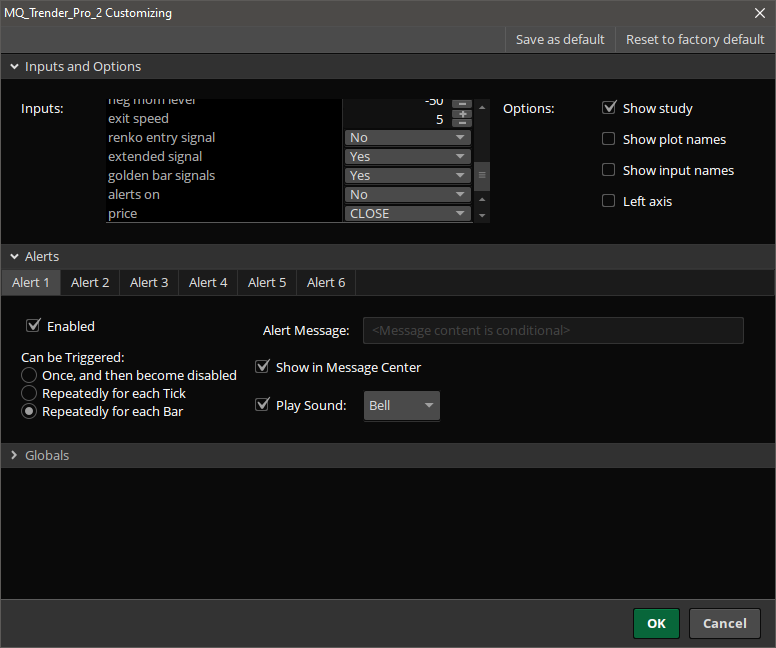Open the renko entry signal dropdown

click(407, 138)
